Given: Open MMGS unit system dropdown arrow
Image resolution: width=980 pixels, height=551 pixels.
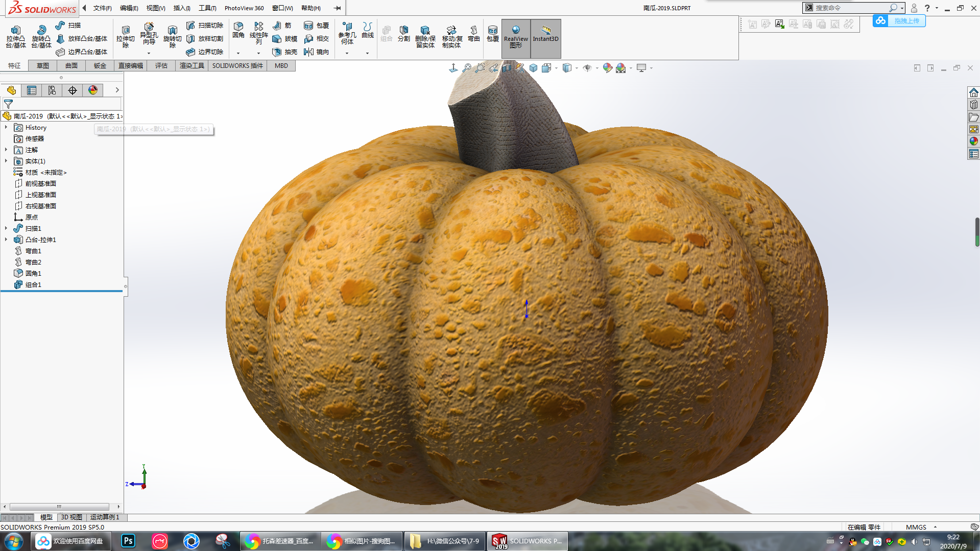Looking at the screenshot, I should click(935, 527).
